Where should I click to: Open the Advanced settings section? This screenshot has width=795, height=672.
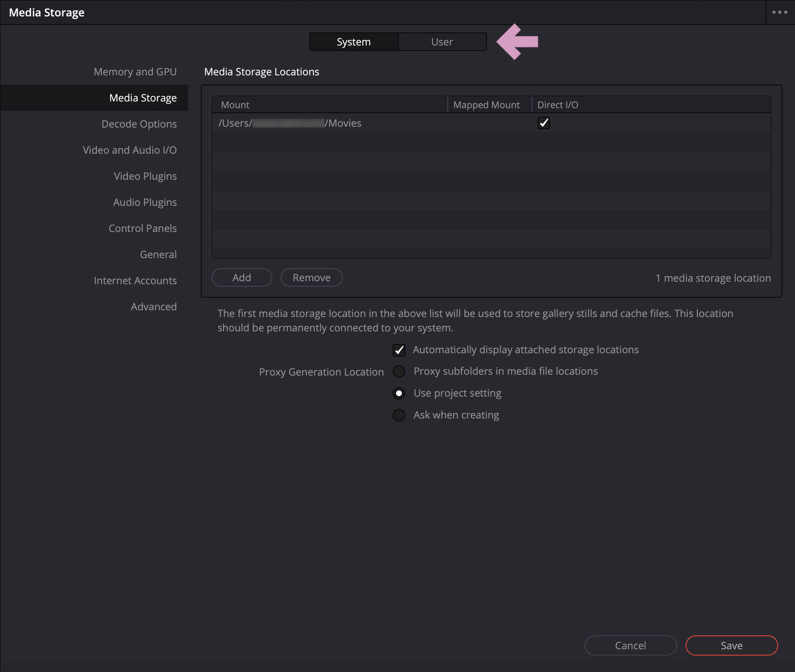coord(154,306)
